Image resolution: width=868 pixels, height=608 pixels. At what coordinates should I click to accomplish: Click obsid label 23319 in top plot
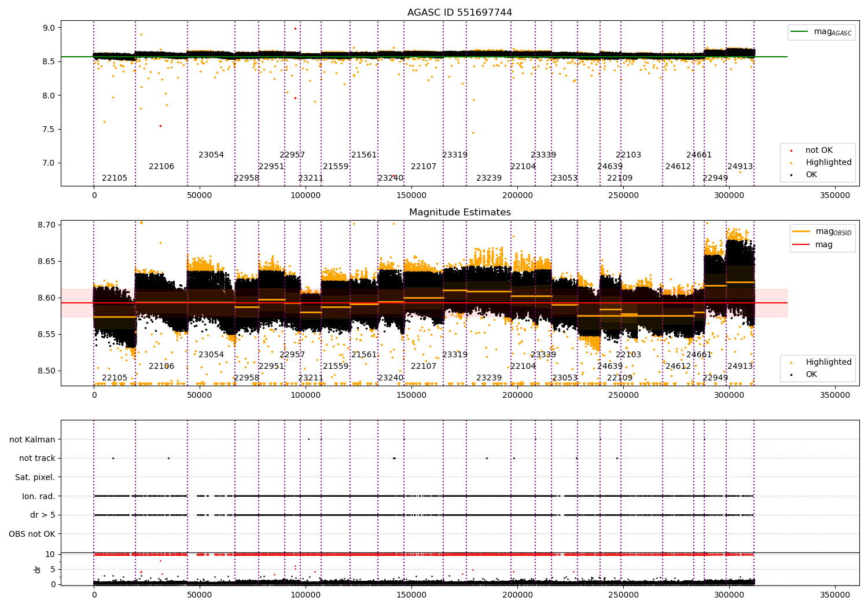[455, 155]
